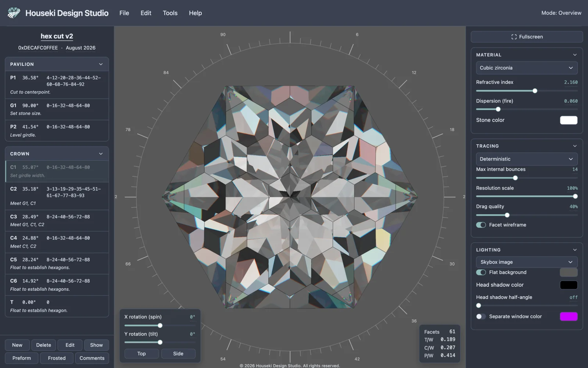Click the hex cut v2 design title
The width and height of the screenshot is (588, 368).
tap(57, 36)
